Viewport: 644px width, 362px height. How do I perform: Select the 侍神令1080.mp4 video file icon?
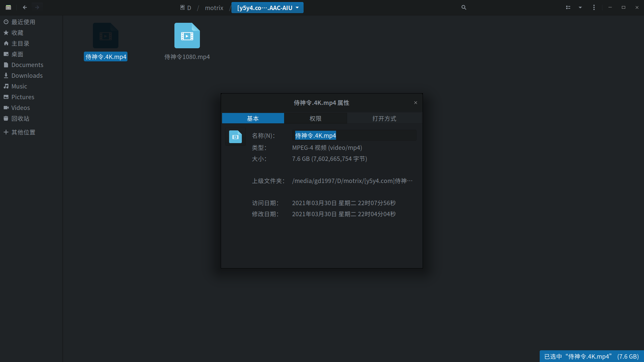click(x=187, y=36)
